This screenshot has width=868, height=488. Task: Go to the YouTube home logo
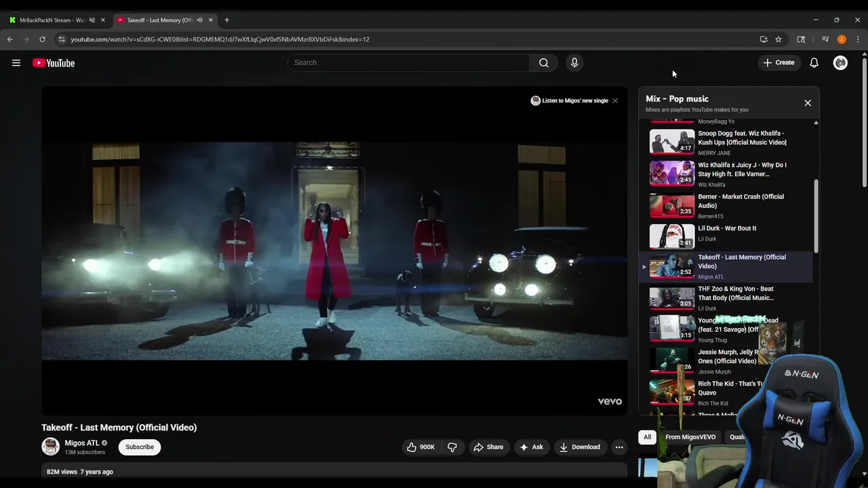coord(54,63)
